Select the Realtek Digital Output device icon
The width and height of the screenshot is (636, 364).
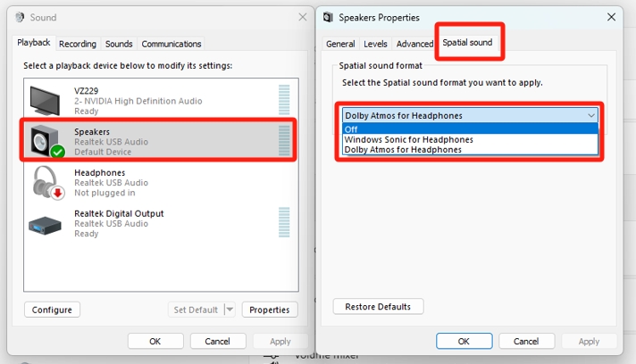point(45,225)
